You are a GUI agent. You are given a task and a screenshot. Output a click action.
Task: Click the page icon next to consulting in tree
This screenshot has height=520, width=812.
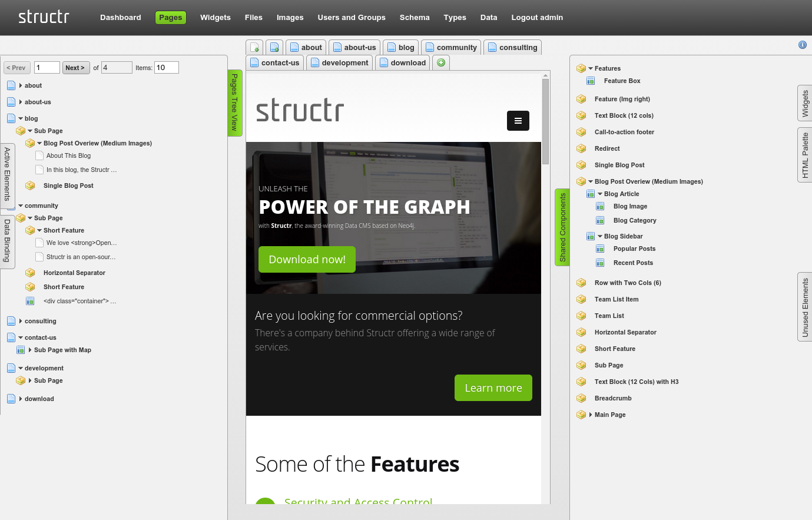(11, 321)
